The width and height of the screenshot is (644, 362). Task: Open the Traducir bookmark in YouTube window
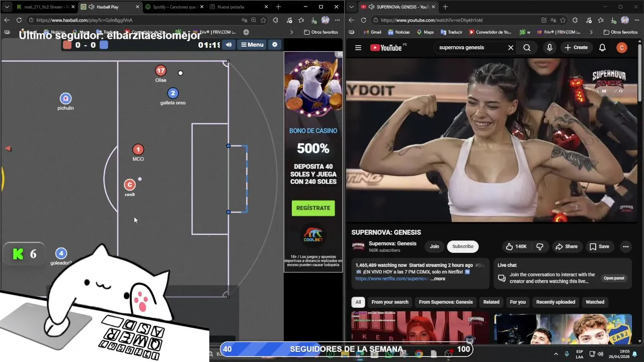[x=451, y=32]
